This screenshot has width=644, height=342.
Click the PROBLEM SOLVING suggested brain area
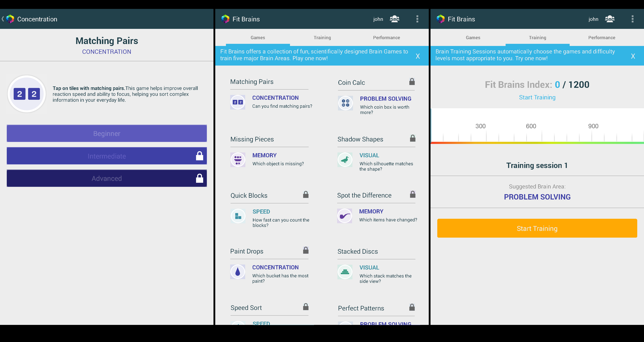[537, 197]
